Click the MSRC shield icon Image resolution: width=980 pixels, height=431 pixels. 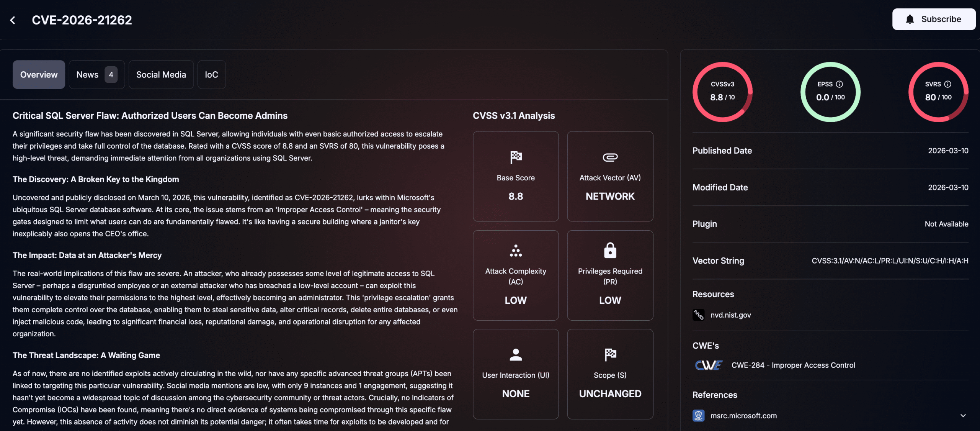click(x=699, y=416)
